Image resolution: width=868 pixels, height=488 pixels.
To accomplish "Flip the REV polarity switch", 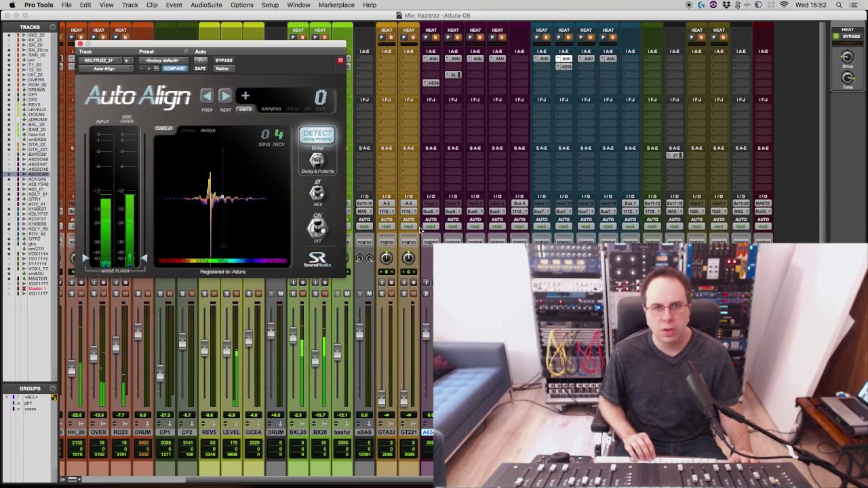I will [317, 192].
